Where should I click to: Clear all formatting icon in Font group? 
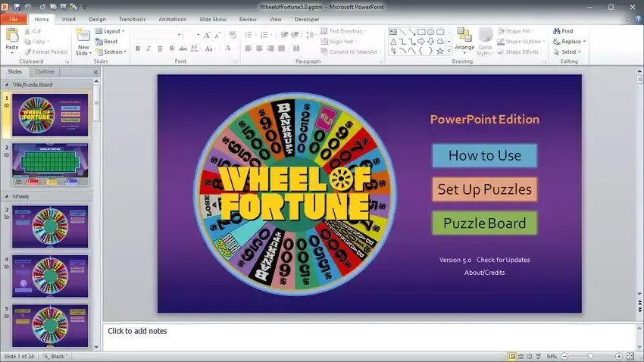coord(233,36)
